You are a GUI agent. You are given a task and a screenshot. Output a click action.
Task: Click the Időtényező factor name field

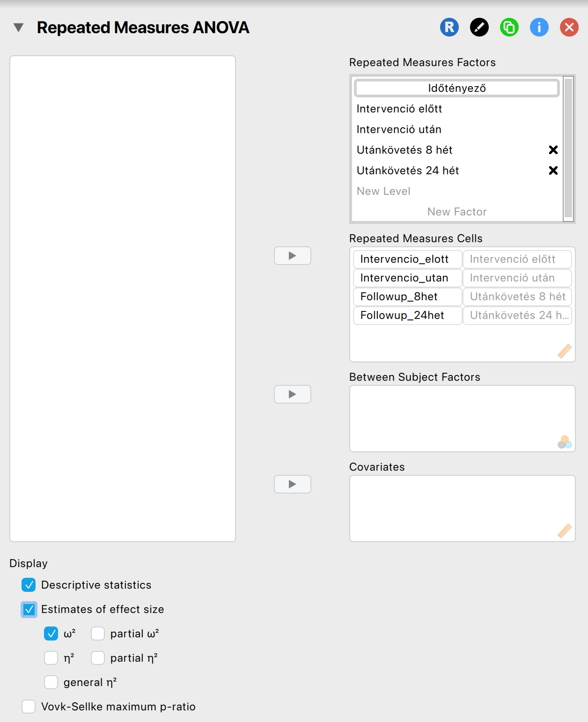(457, 88)
